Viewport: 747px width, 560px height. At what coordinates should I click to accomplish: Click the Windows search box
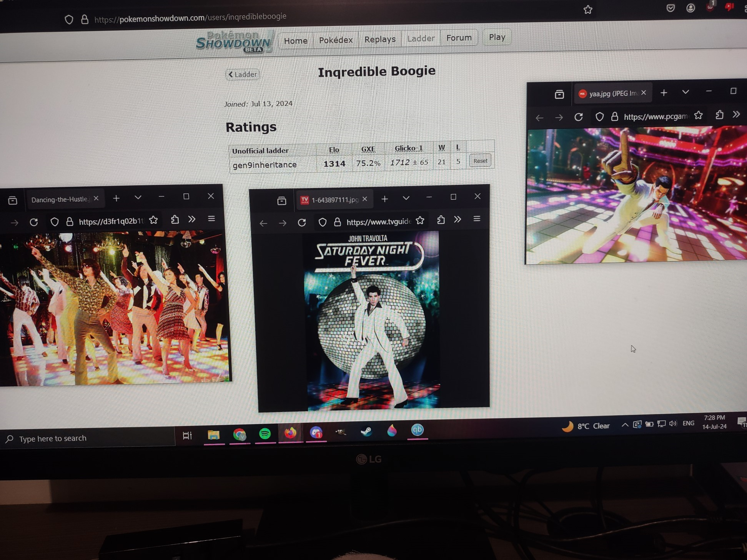click(x=88, y=438)
